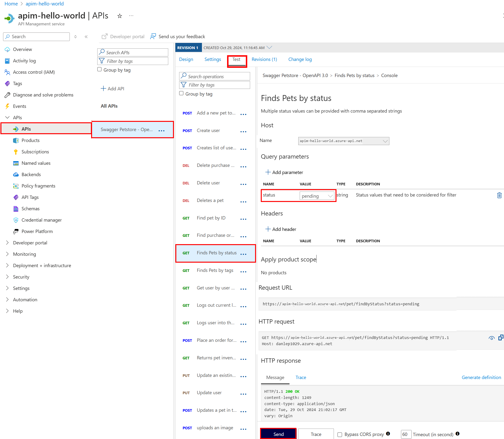Toggle Group by tag for operations list

[x=181, y=93]
